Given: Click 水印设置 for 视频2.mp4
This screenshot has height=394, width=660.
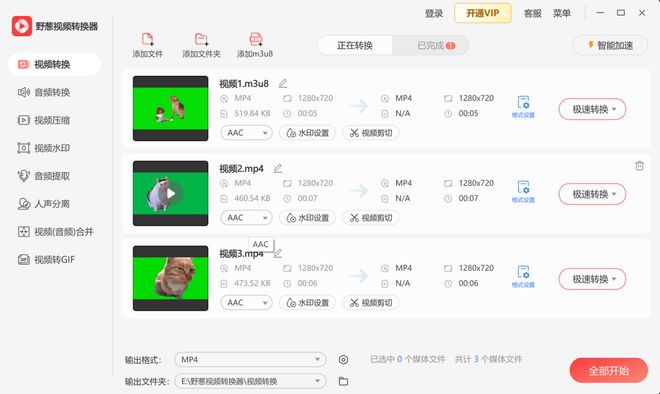Looking at the screenshot, I should [308, 218].
